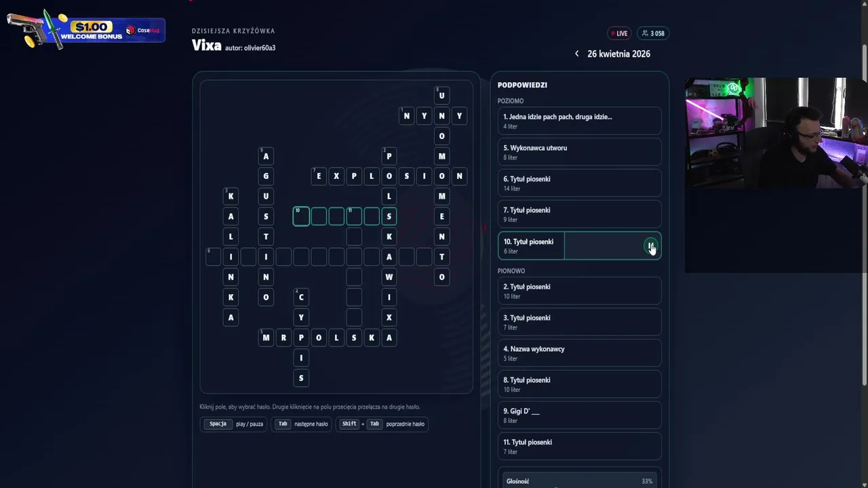Select horizontal clue 7 with 9 letters
Screen dimensions: 868x488
(579, 214)
